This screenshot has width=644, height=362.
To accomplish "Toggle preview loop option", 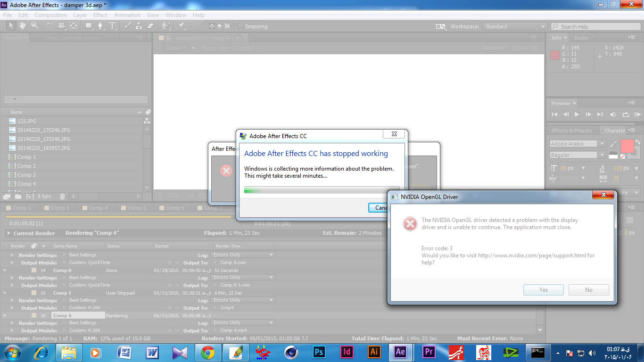I will click(626, 114).
